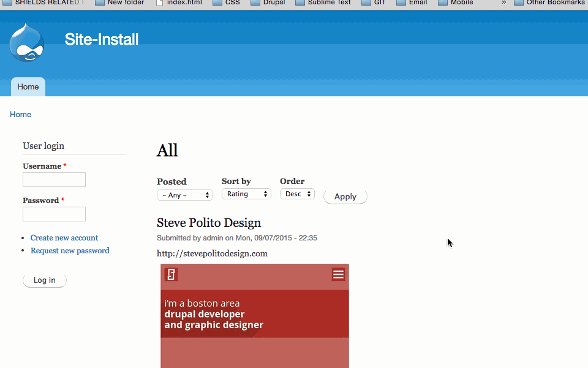
Task: Select the Home tab in the main menu
Action: tap(28, 86)
